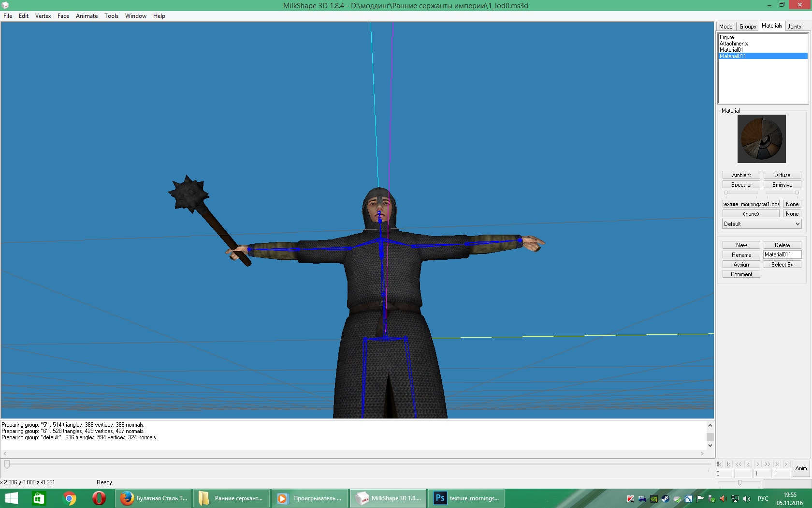Open the Animate menu
This screenshot has height=508, width=812.
(x=87, y=16)
